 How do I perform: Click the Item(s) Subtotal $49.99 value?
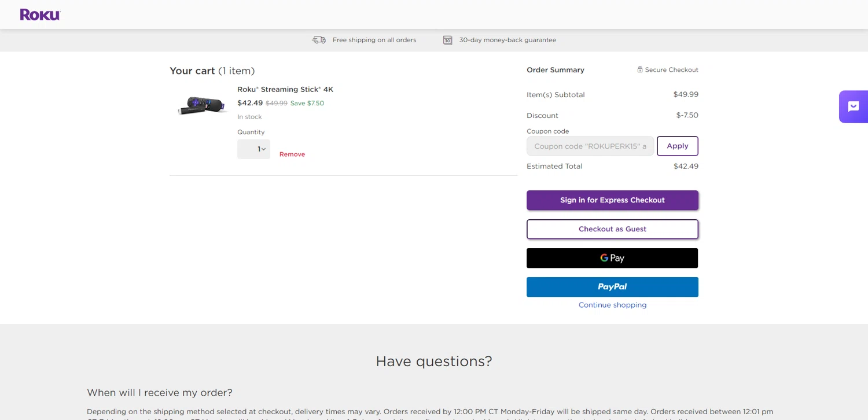coord(686,94)
